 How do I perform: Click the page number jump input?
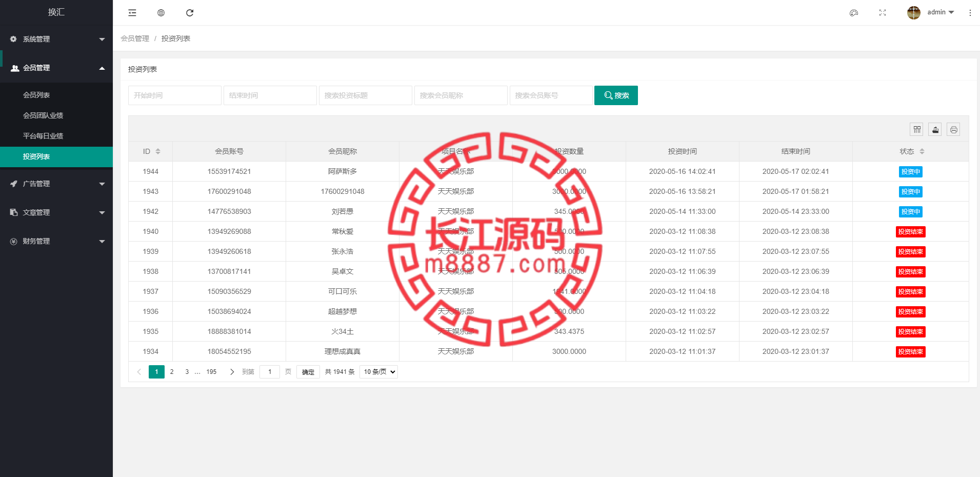pyautogui.click(x=270, y=372)
